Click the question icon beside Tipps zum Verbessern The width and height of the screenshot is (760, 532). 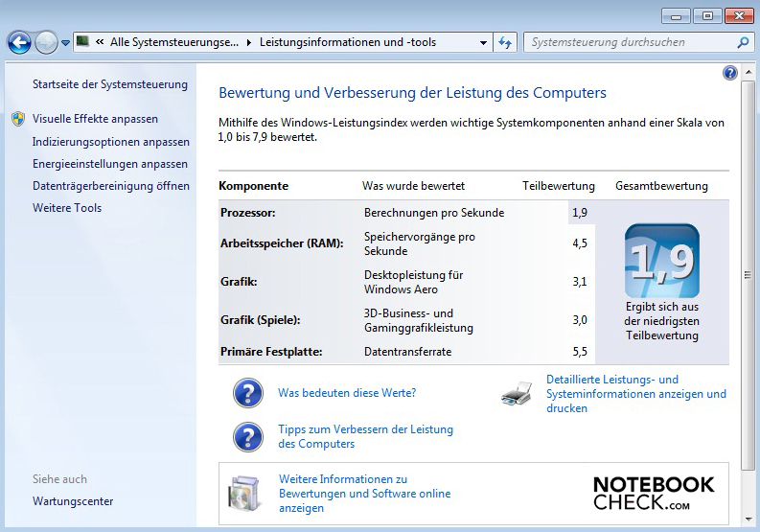coord(248,437)
